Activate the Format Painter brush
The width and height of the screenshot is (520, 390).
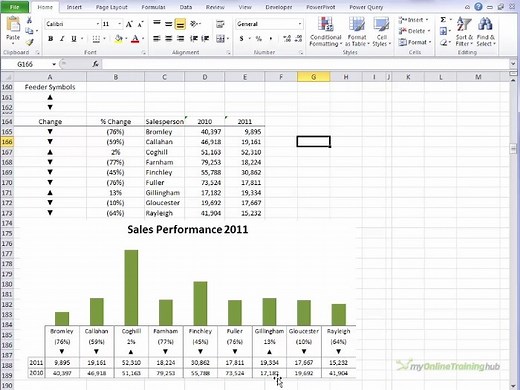(29, 42)
